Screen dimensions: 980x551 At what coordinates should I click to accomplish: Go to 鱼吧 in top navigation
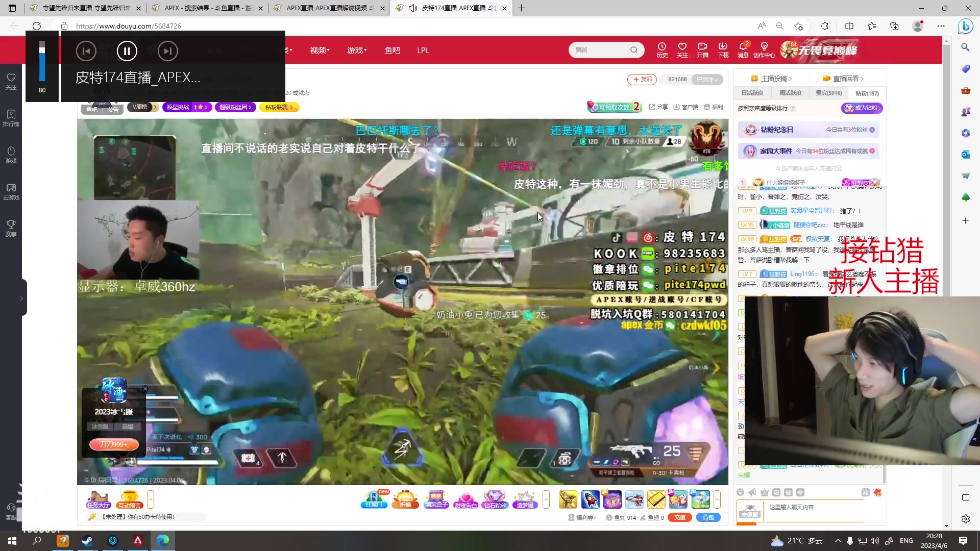(392, 50)
